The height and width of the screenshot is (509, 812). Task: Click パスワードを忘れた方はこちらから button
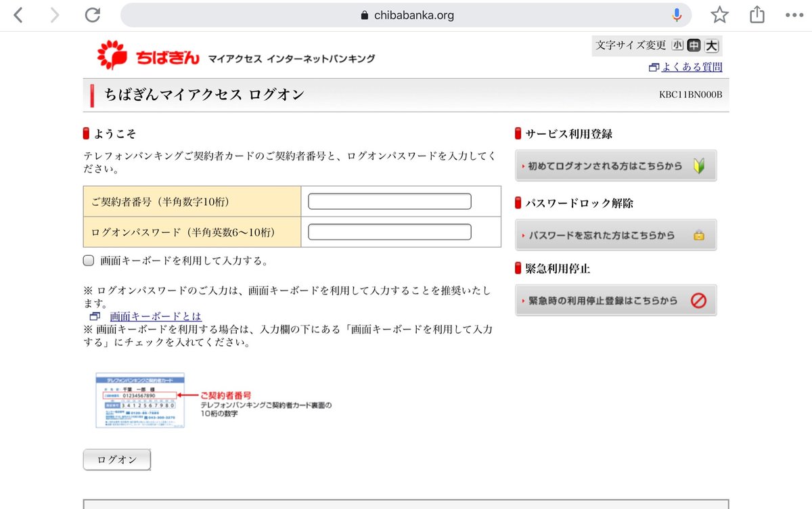(x=616, y=235)
